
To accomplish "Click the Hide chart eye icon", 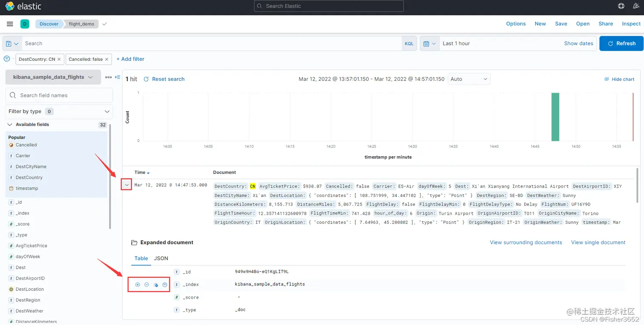I will pyautogui.click(x=607, y=79).
